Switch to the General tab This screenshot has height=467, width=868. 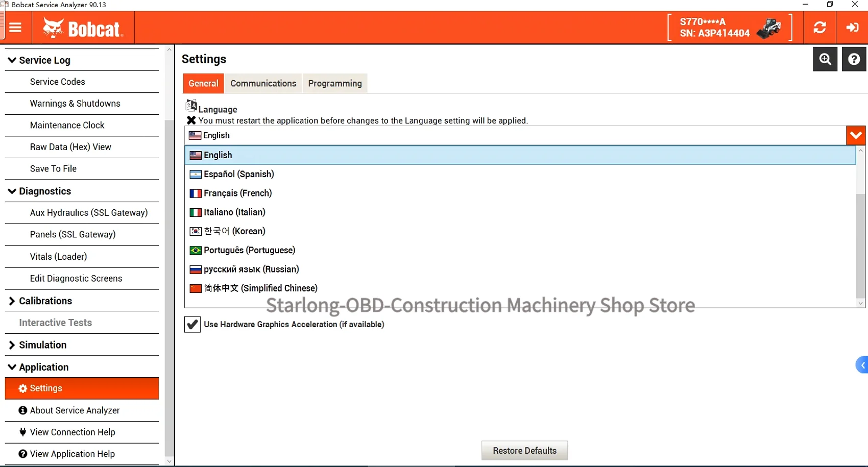(x=203, y=83)
